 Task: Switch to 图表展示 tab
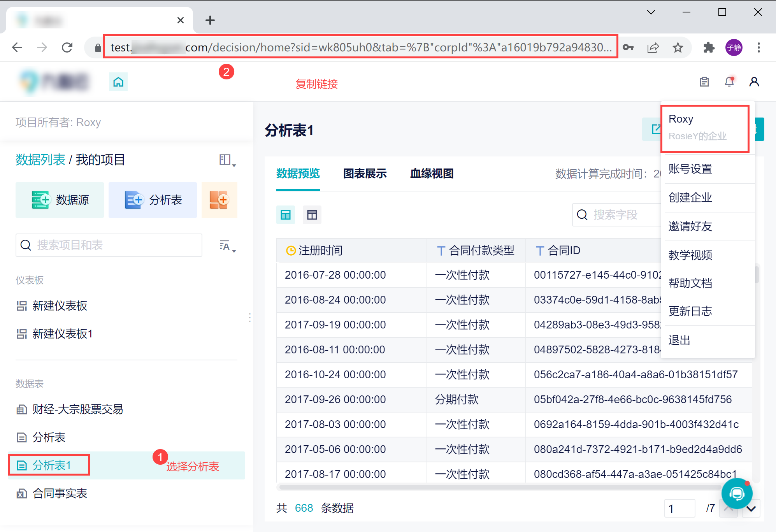[x=365, y=174]
